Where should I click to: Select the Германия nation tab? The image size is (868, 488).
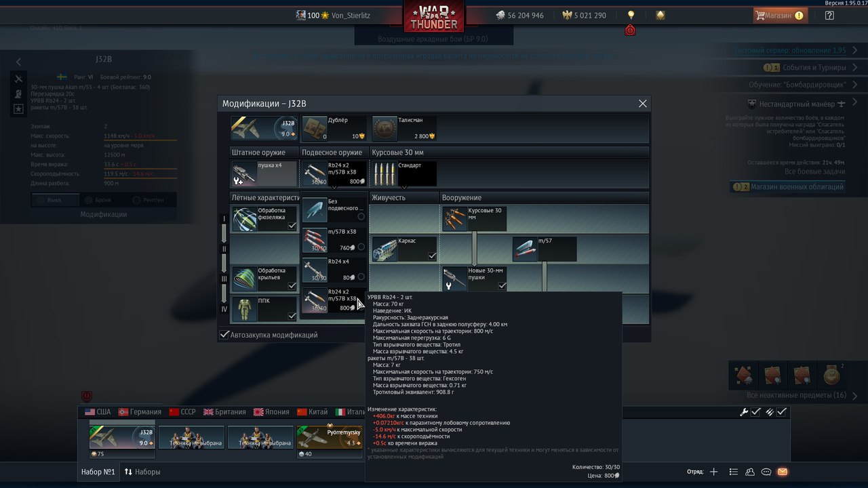[x=140, y=411]
